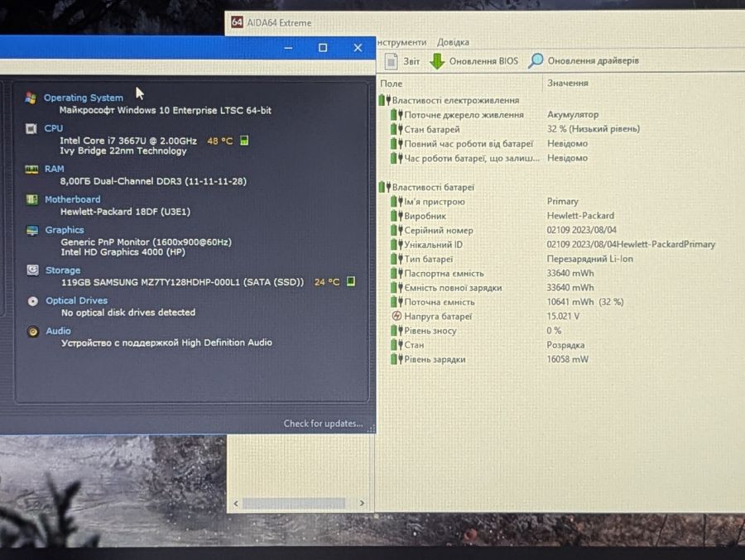Click the Optical Drives disc icon
Viewport: 745px width, 560px height.
[33, 301]
